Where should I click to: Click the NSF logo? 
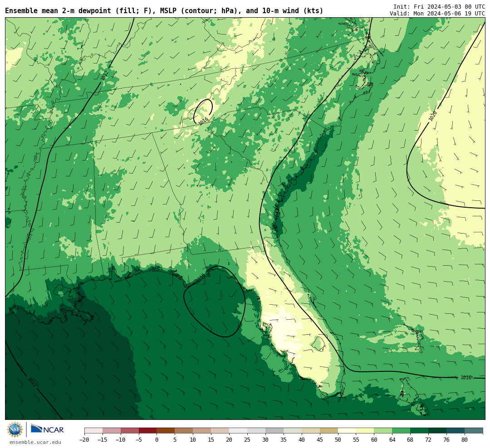coord(15,429)
